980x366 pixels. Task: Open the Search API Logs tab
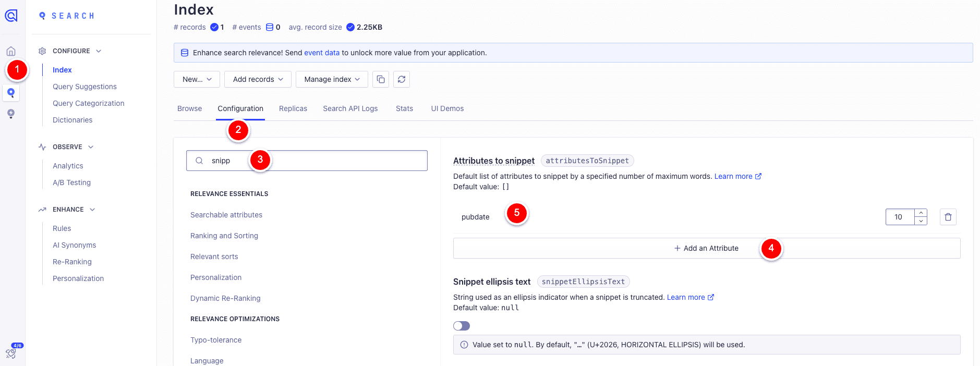[x=350, y=108]
